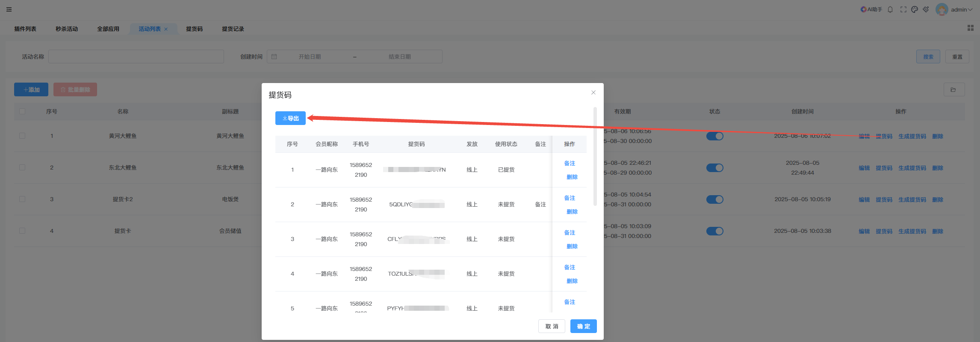The image size is (980, 342).
Task: Click 提货码 link for 东北大鲤鱼 row
Action: pos(884,168)
